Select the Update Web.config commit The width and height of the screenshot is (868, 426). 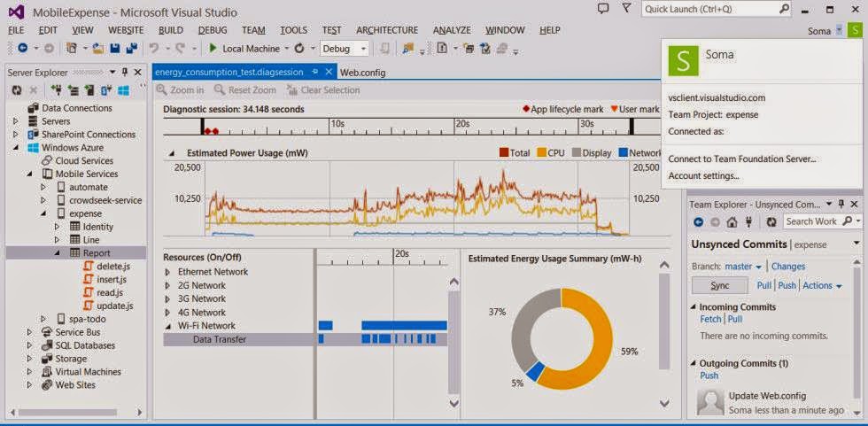pos(767,396)
